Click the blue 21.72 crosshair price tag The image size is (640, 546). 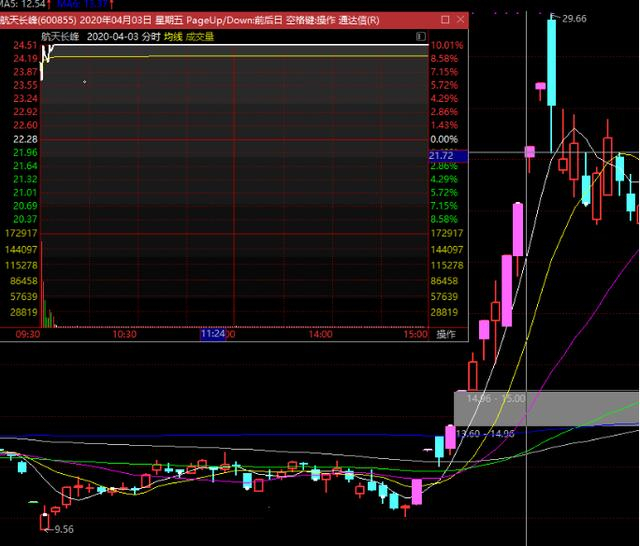pyautogui.click(x=448, y=155)
